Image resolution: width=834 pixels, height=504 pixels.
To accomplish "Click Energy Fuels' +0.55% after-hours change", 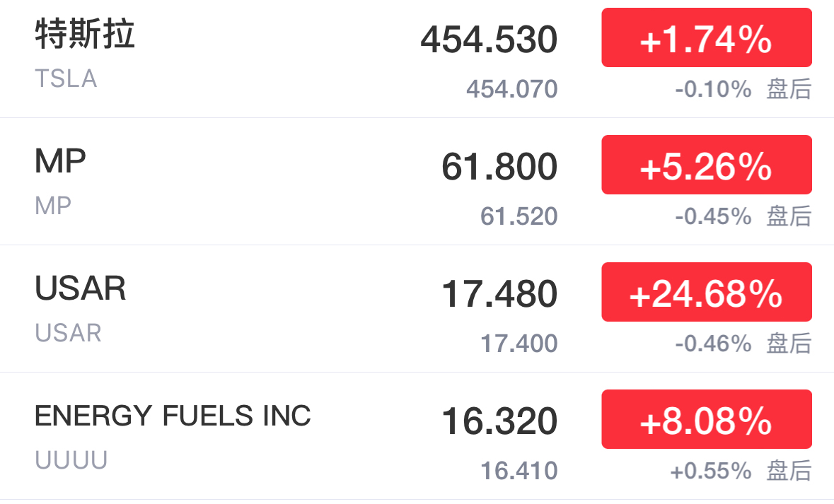I will 711,471.
